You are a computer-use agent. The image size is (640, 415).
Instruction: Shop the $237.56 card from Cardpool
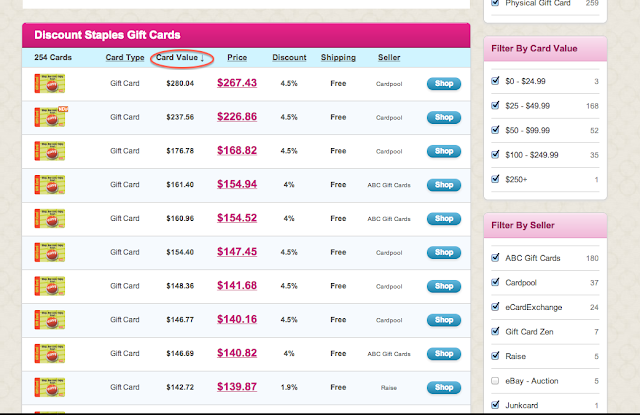[x=444, y=118]
